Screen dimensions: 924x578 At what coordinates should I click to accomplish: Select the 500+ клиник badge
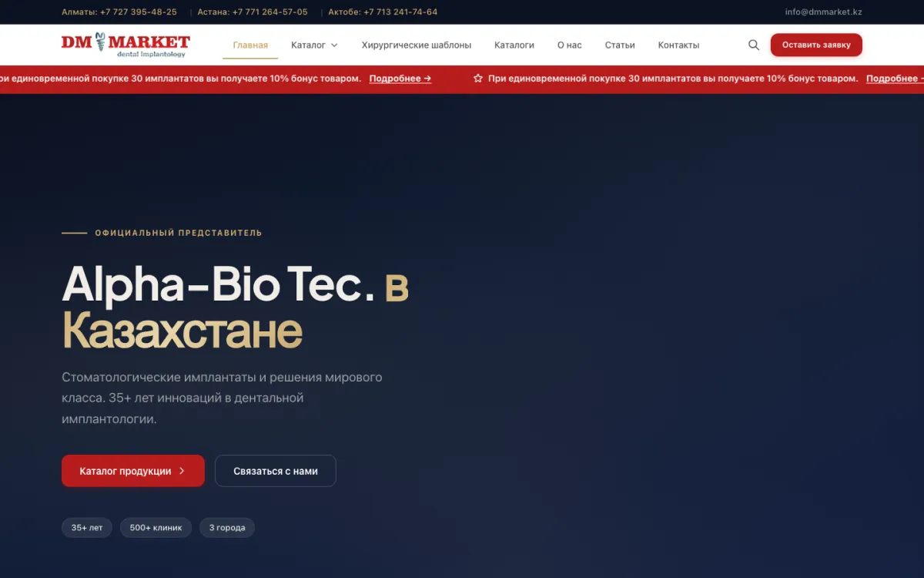pos(156,528)
